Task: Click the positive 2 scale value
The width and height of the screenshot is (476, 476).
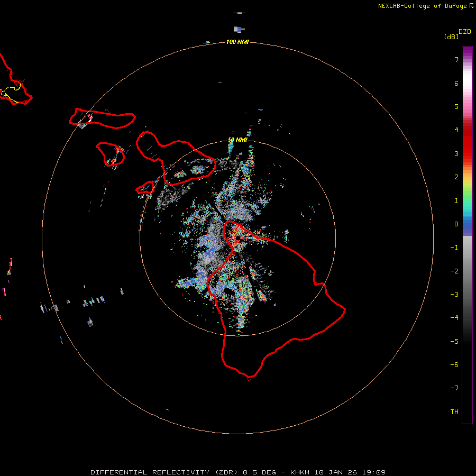Action: point(456,177)
